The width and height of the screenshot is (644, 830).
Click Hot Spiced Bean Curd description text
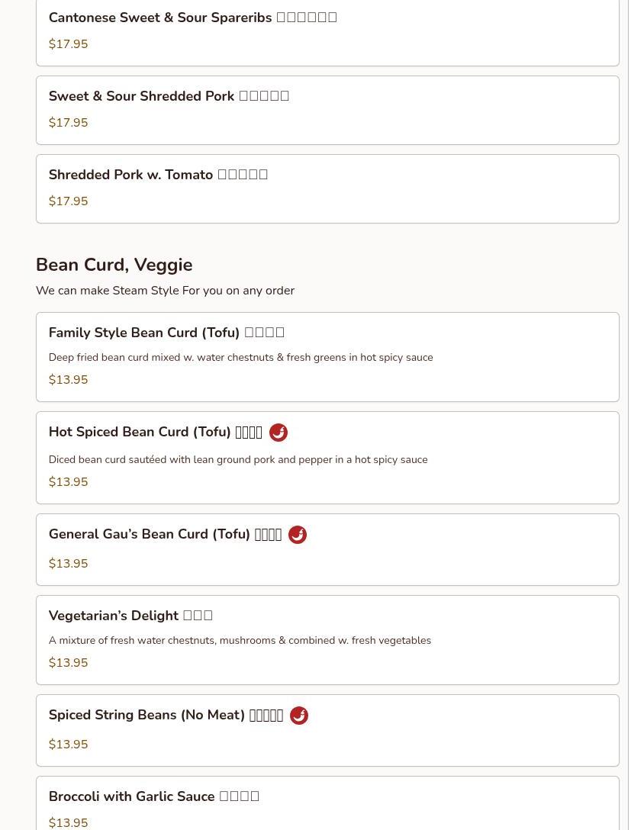(237, 460)
